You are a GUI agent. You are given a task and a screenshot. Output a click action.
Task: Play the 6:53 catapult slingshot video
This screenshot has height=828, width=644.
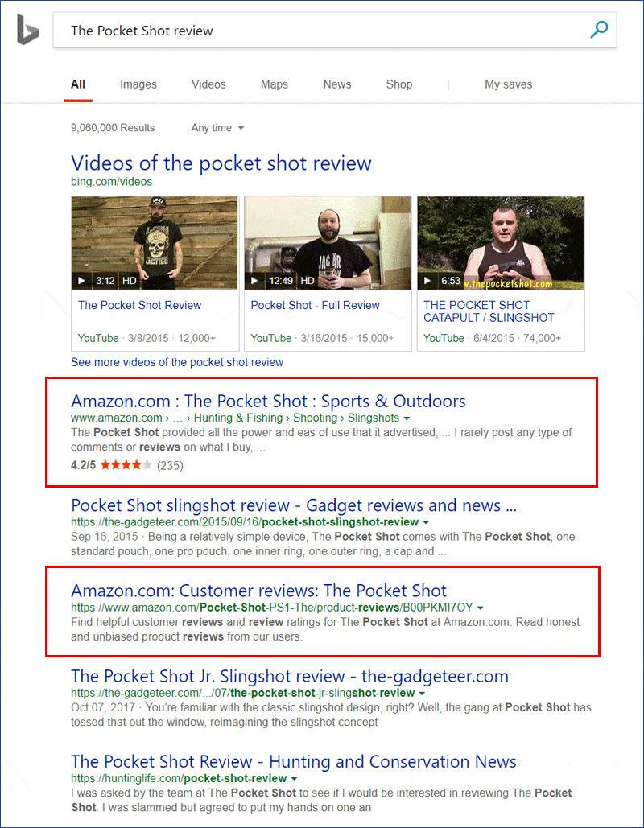427,281
